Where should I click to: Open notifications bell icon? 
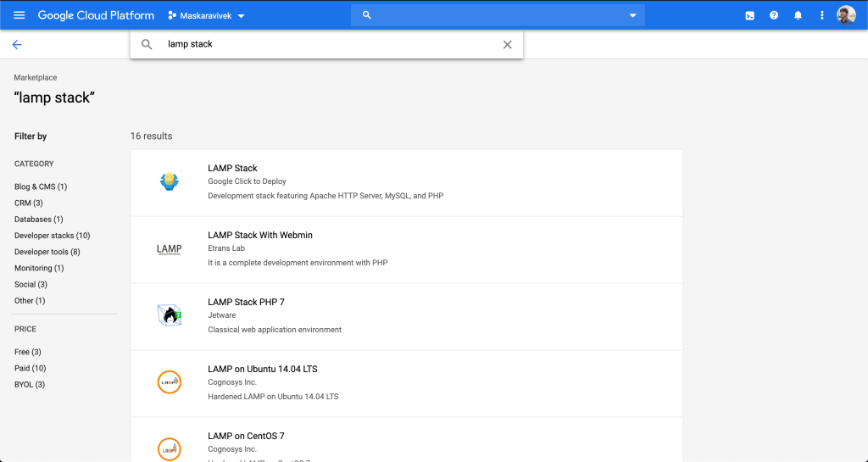(x=798, y=15)
